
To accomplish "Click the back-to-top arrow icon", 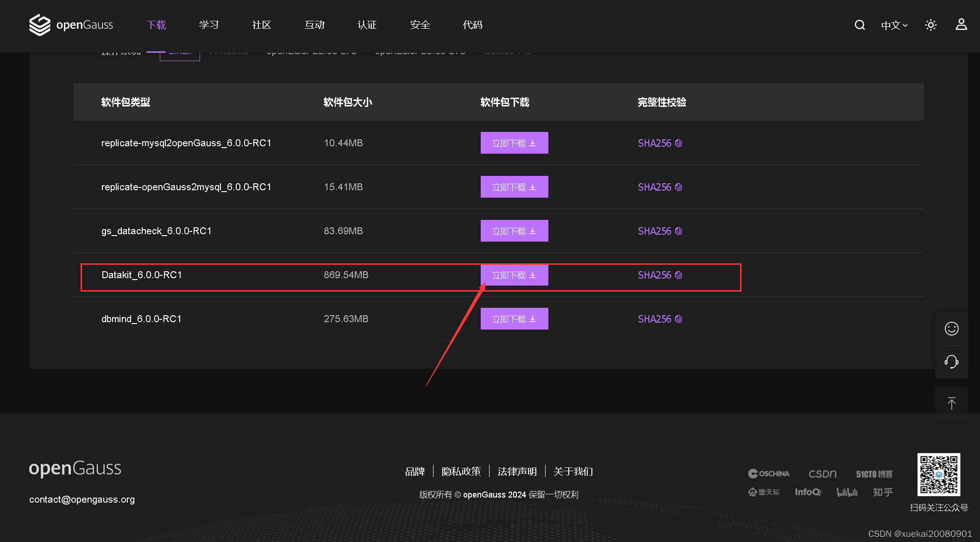I will tap(951, 404).
